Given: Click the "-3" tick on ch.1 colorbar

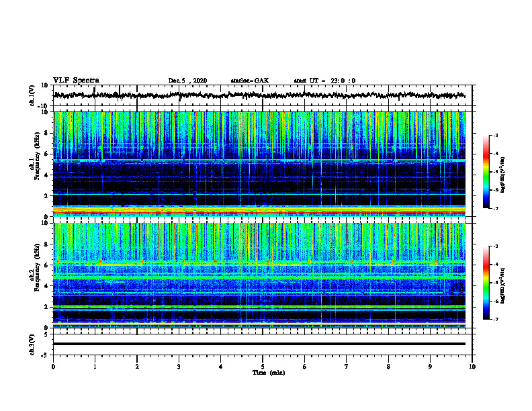Looking at the screenshot, I should pyautogui.click(x=496, y=136).
